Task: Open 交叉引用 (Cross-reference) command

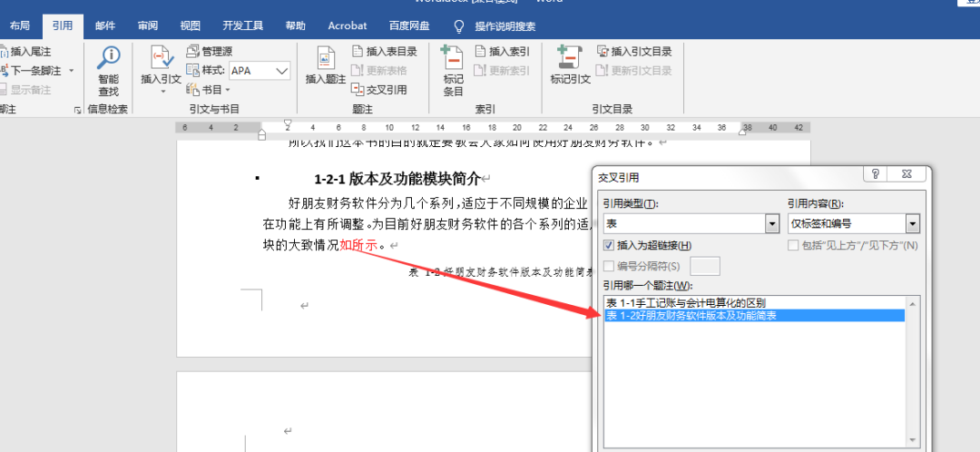Action: (x=378, y=89)
